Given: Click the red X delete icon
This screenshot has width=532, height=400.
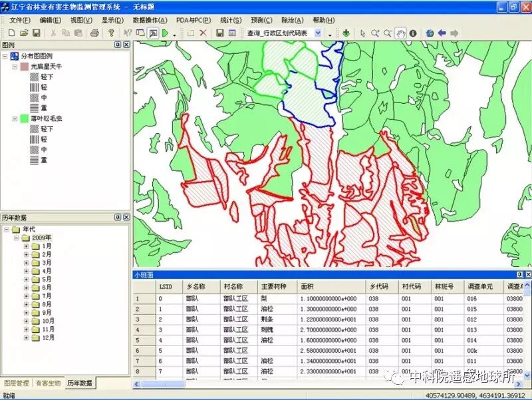Looking at the screenshot, I should pyautogui.click(x=203, y=33).
